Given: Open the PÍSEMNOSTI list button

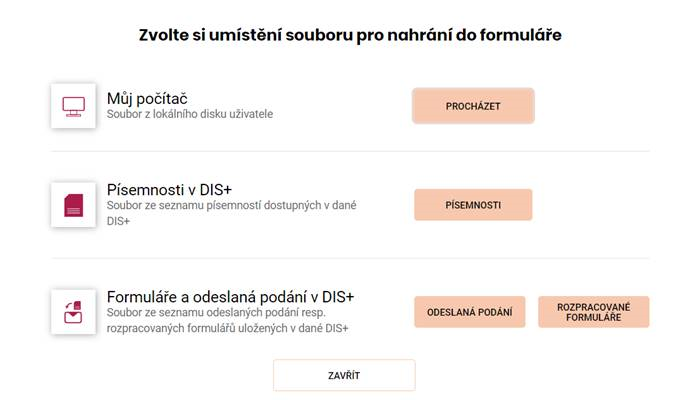Looking at the screenshot, I should [473, 205].
